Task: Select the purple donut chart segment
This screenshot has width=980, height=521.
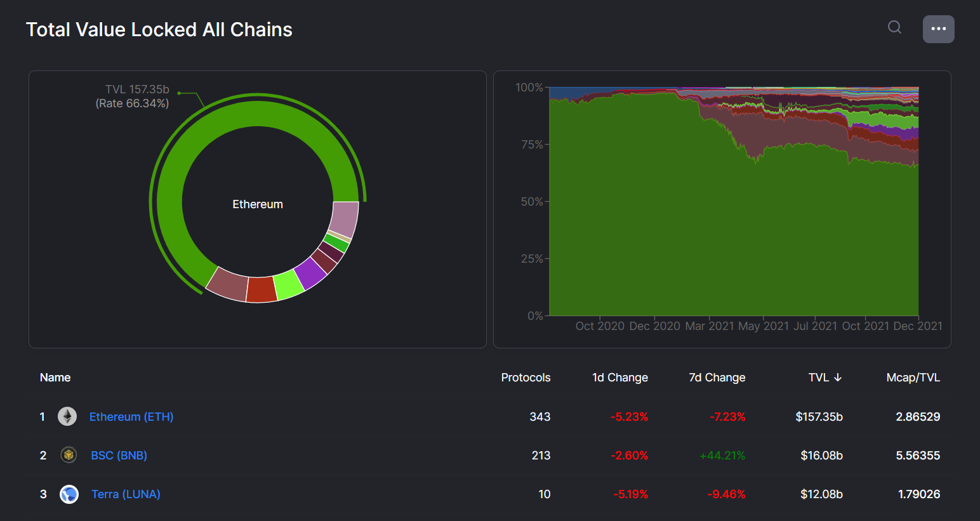Action: (x=311, y=274)
